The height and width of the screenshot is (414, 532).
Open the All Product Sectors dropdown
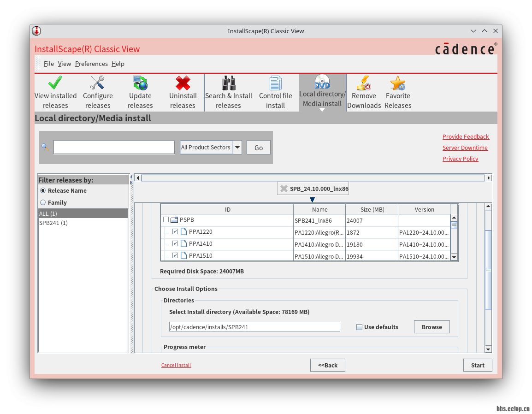point(237,148)
